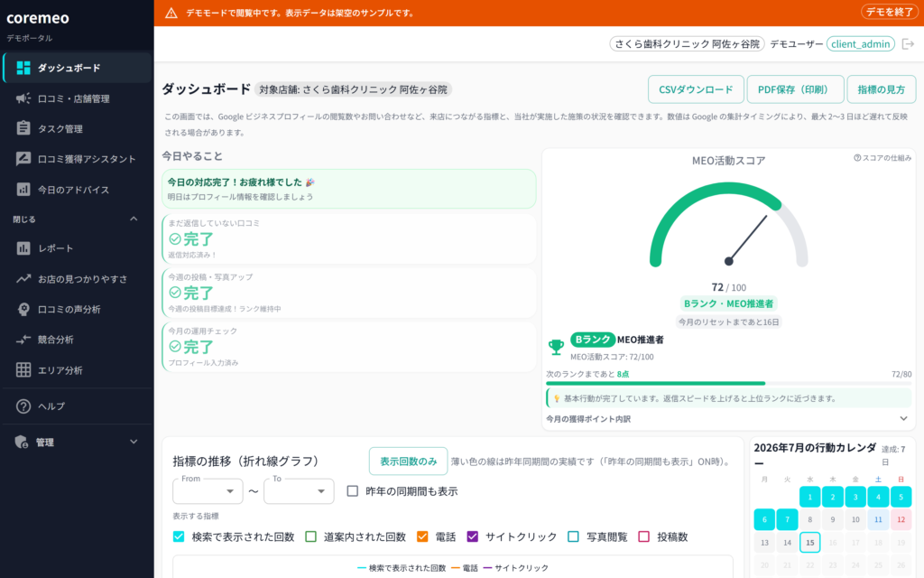Click the arrows icon for 競合分析
Screen dimensions: 924x578
pos(23,340)
